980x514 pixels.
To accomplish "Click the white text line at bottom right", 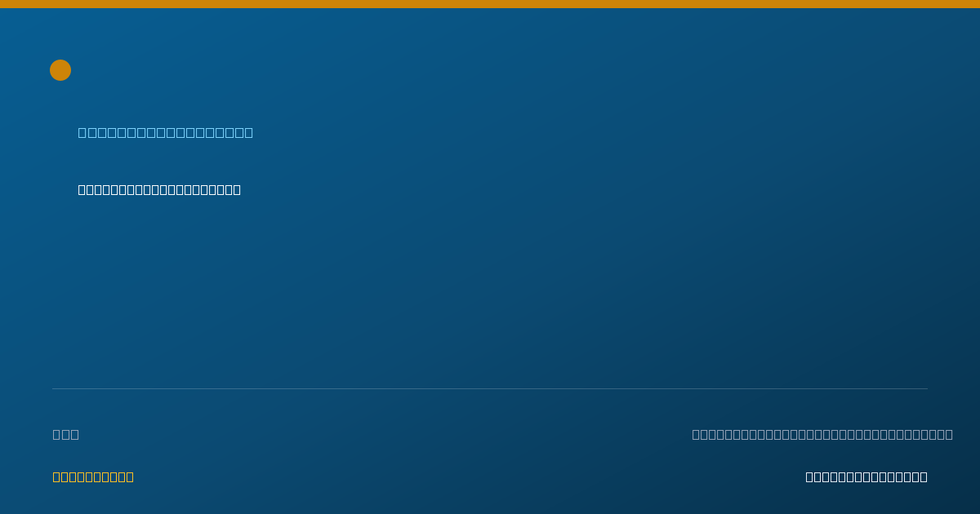I will (866, 476).
